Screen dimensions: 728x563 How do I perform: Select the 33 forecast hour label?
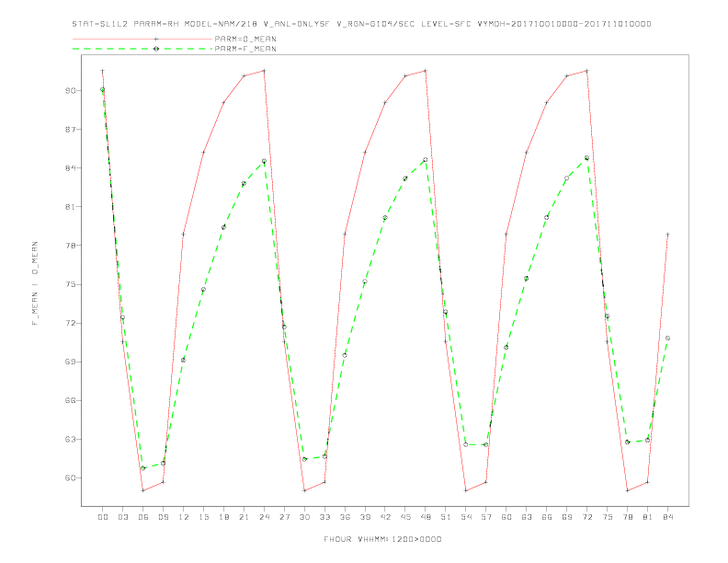pos(324,517)
